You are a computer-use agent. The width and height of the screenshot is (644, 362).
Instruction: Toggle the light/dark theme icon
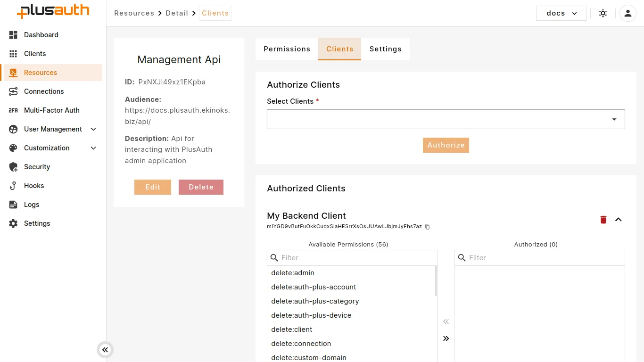[603, 13]
